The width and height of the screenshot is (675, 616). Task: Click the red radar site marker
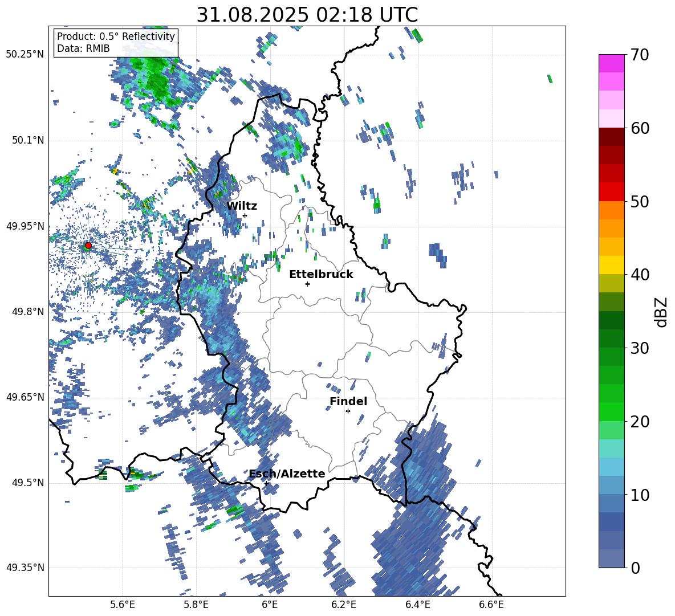[x=88, y=245]
